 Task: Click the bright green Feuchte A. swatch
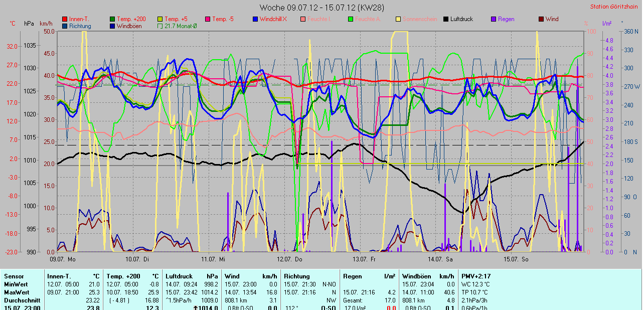tap(351, 19)
